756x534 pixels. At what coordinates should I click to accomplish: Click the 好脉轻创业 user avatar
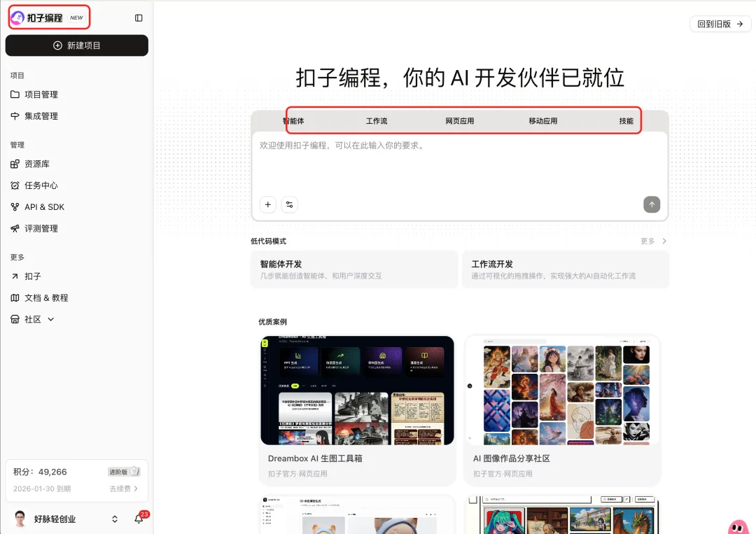pos(20,519)
